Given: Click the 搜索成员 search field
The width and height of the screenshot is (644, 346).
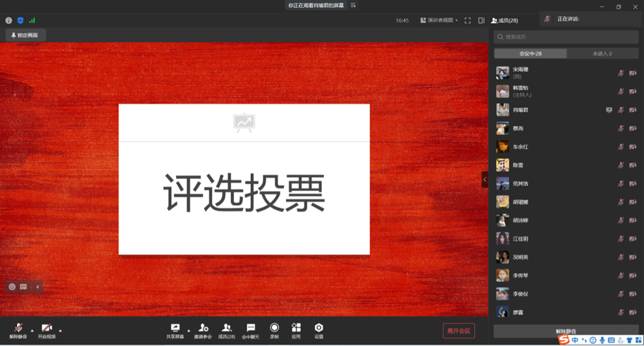Looking at the screenshot, I should [566, 37].
